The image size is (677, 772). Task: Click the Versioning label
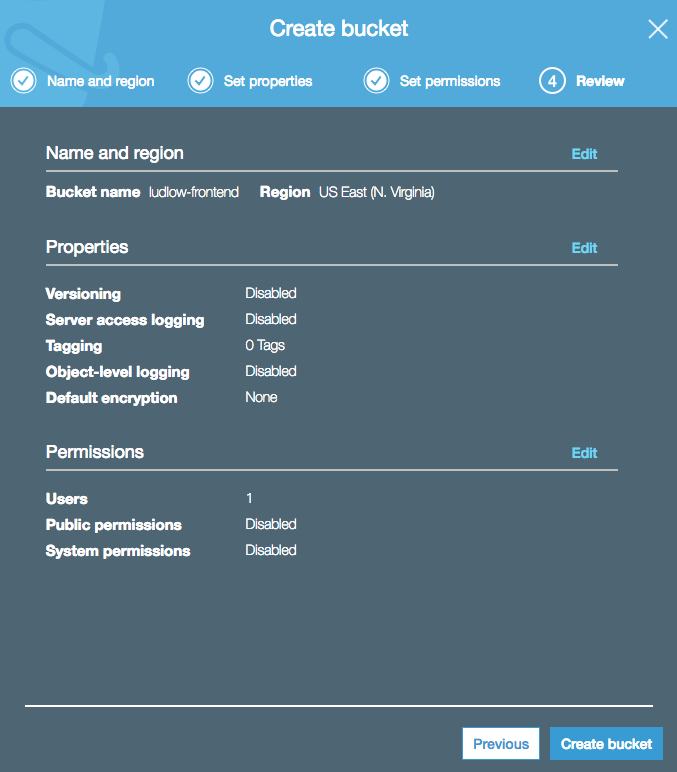[83, 294]
